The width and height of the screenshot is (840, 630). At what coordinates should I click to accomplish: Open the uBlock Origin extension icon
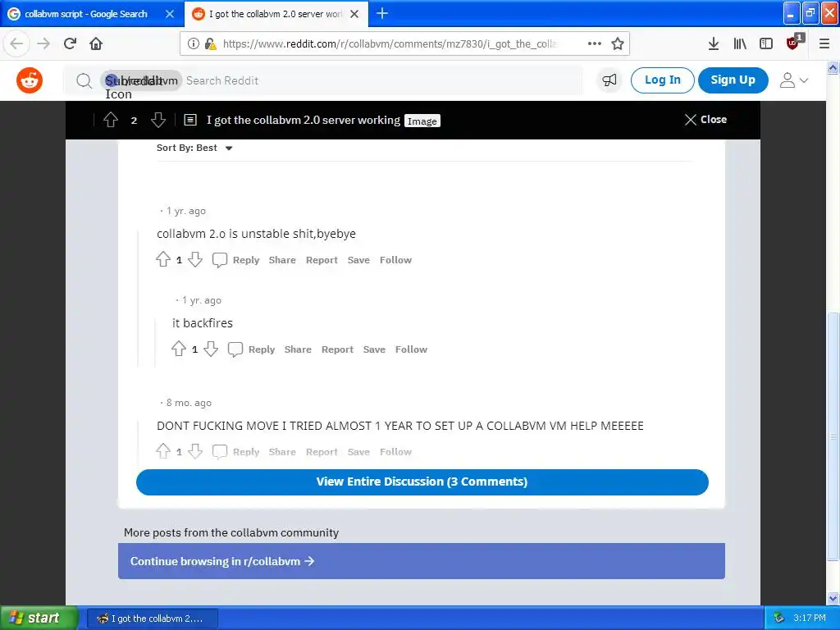click(793, 43)
